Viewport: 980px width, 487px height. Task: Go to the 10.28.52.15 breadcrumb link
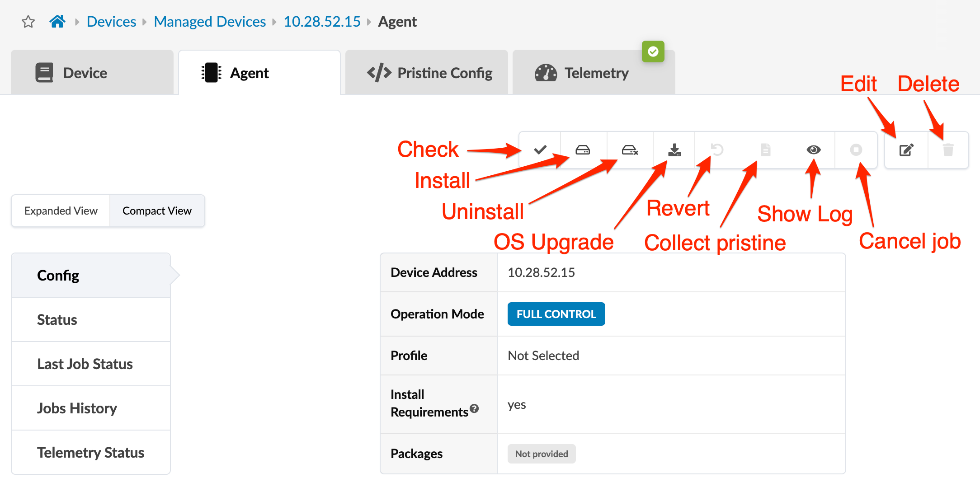[x=322, y=22]
